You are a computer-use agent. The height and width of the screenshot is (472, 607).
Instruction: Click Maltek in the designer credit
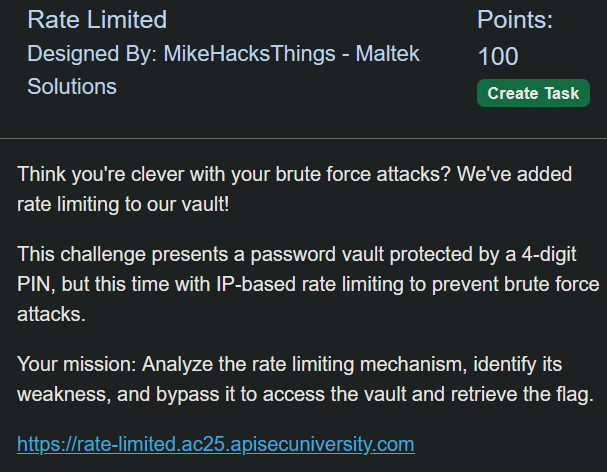pos(387,53)
